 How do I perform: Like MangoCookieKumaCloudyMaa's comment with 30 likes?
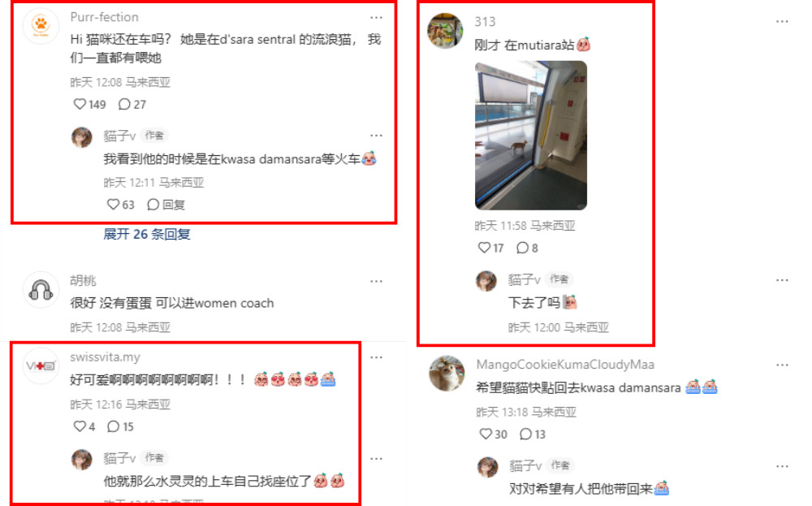pos(493,434)
